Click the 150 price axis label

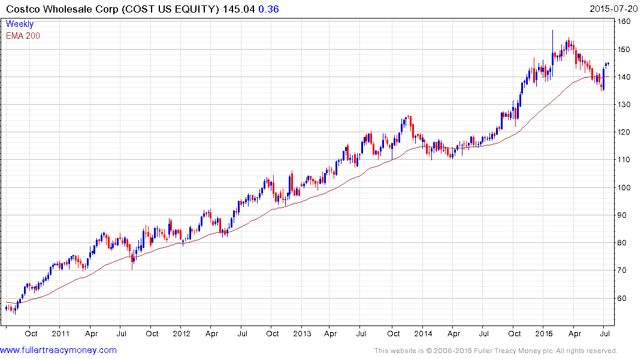coord(624,49)
